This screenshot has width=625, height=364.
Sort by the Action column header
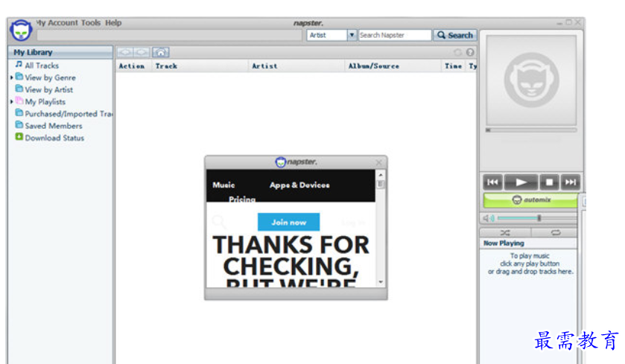coord(132,66)
